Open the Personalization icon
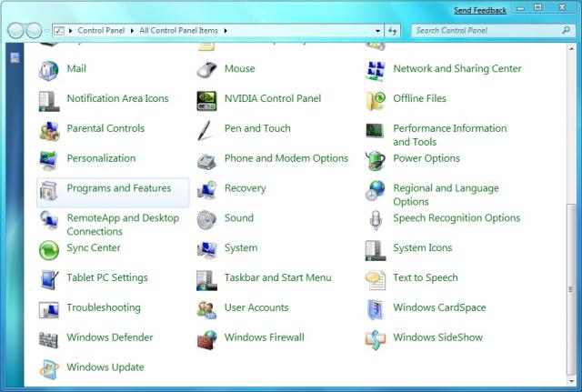The image size is (582, 392). [48, 160]
